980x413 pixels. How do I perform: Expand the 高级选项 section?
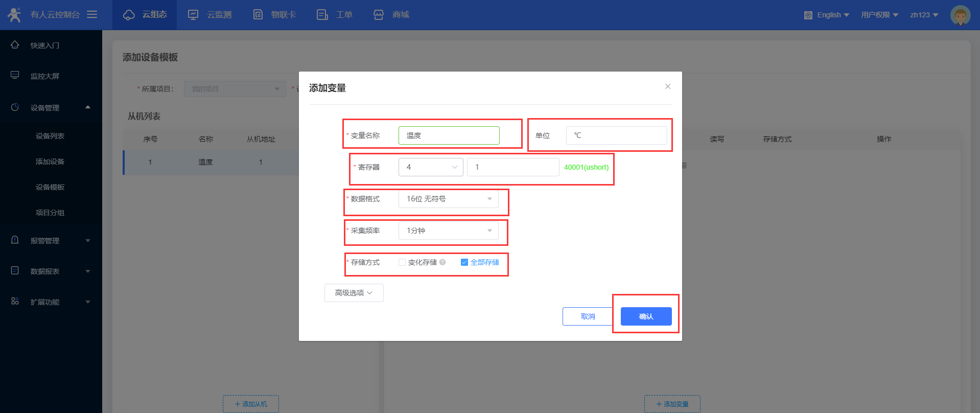coord(354,293)
